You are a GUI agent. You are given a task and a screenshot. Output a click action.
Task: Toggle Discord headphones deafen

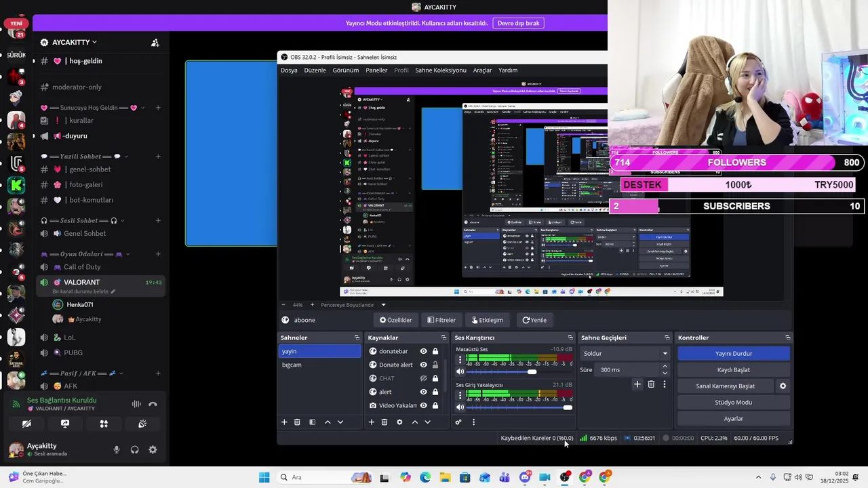click(x=135, y=449)
